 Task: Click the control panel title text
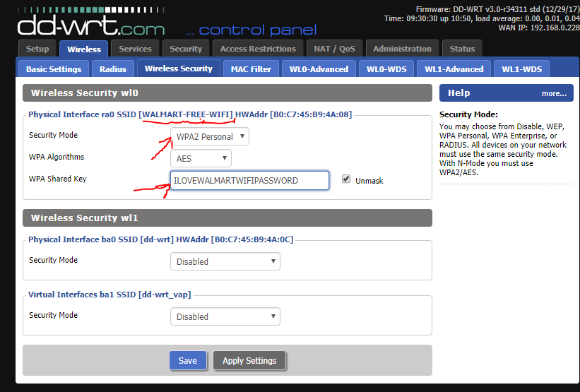click(251, 30)
